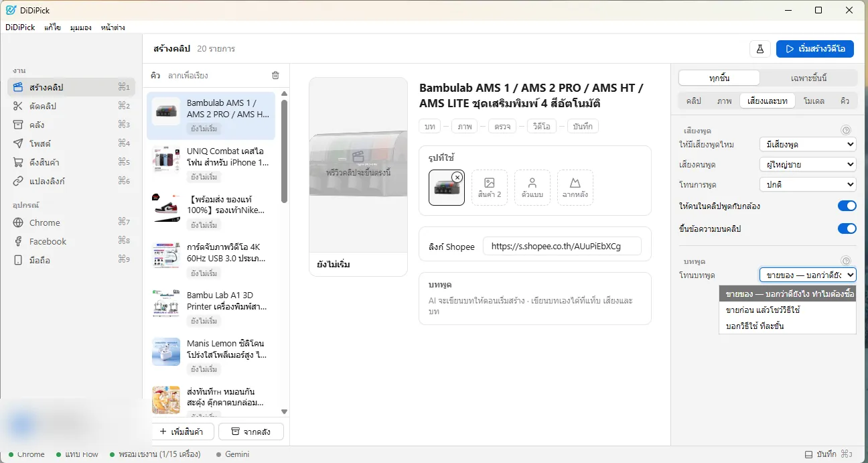This screenshot has width=868, height=463.
Task: Choose ขายของ — บอกว่าดียังไง option
Action: [788, 293]
